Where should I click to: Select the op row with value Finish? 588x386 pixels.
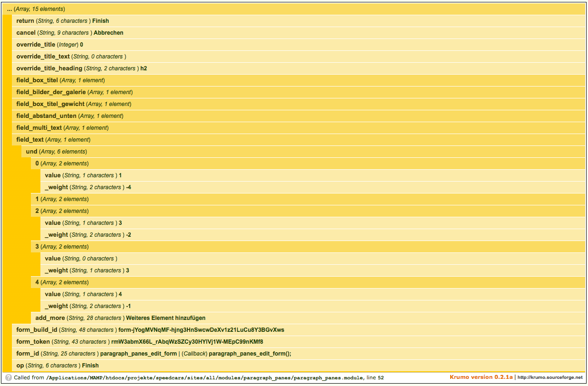(299, 366)
